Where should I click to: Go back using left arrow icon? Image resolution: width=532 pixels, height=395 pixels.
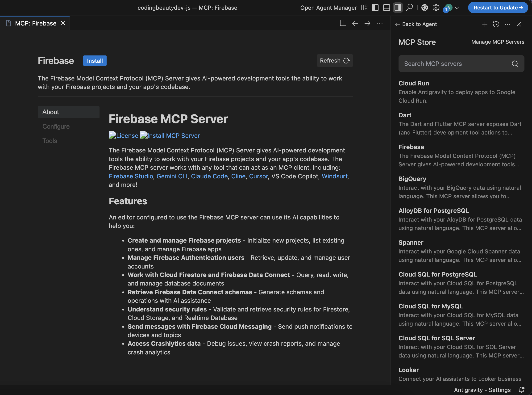[355, 23]
